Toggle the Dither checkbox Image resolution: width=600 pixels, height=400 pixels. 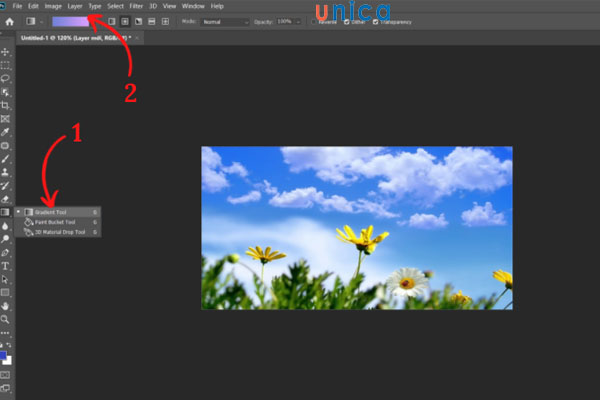(x=347, y=22)
